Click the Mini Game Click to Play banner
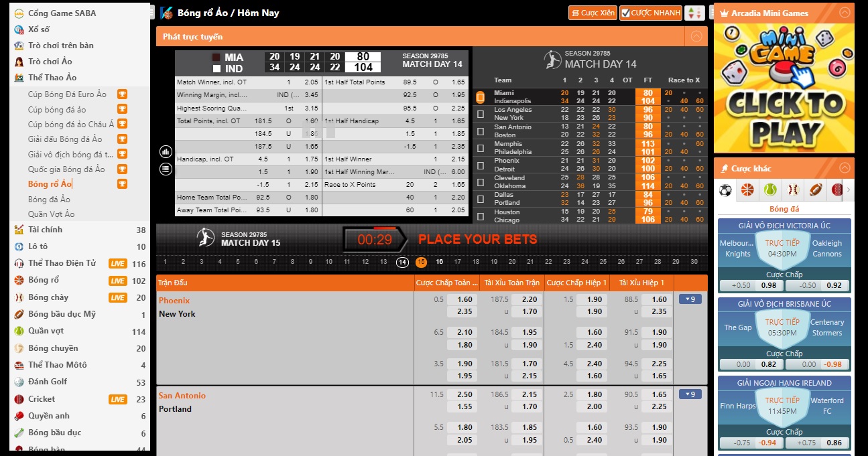 tap(784, 88)
